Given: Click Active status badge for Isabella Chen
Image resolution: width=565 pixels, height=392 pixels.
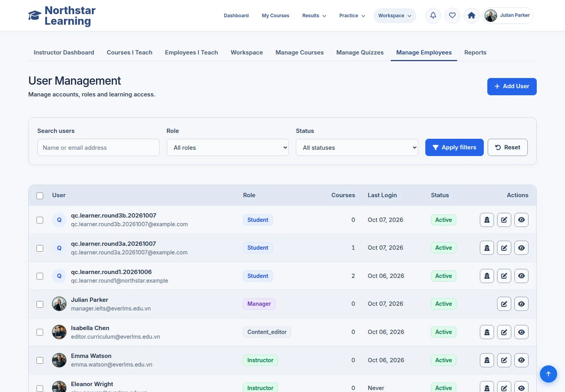Looking at the screenshot, I should click(443, 332).
